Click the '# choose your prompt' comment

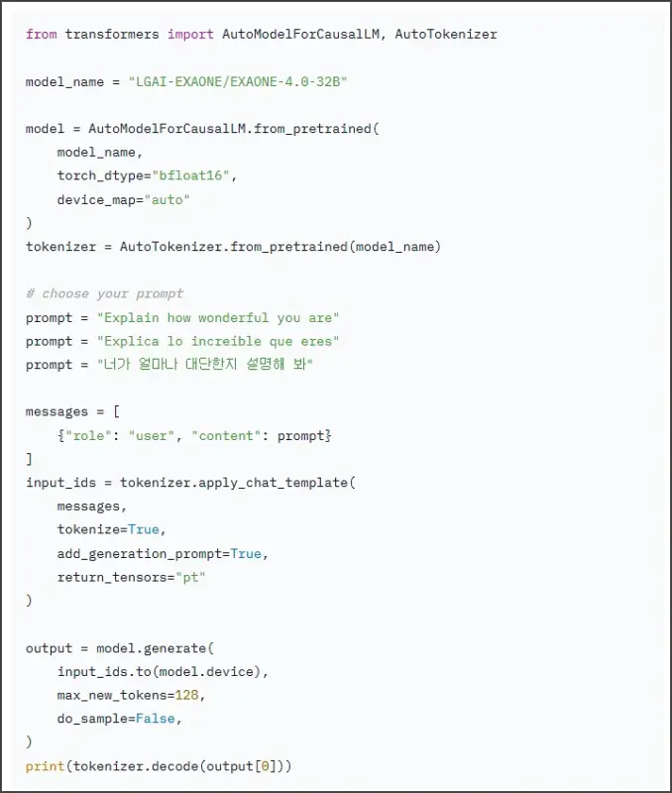point(104,293)
